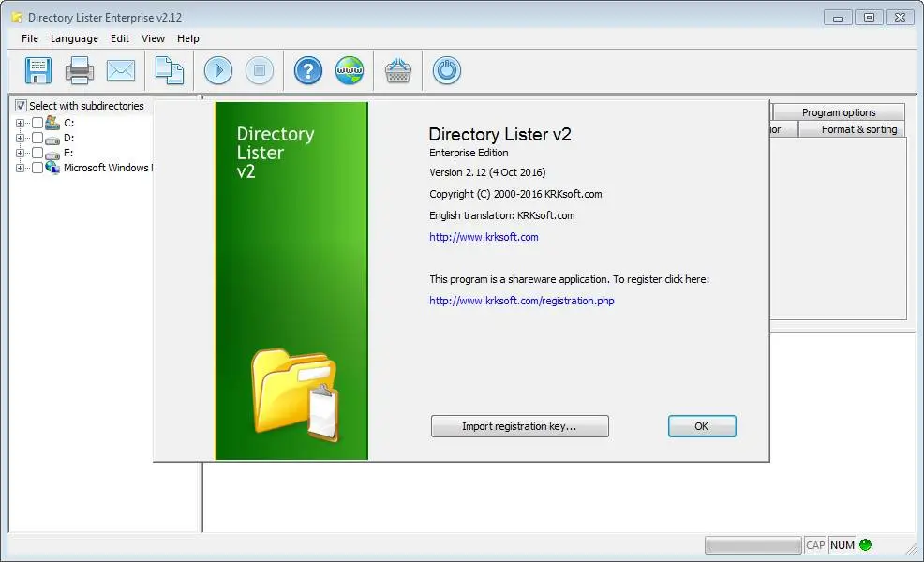Click the window resize grip at bottom corner
The height and width of the screenshot is (562, 924).
(x=911, y=549)
